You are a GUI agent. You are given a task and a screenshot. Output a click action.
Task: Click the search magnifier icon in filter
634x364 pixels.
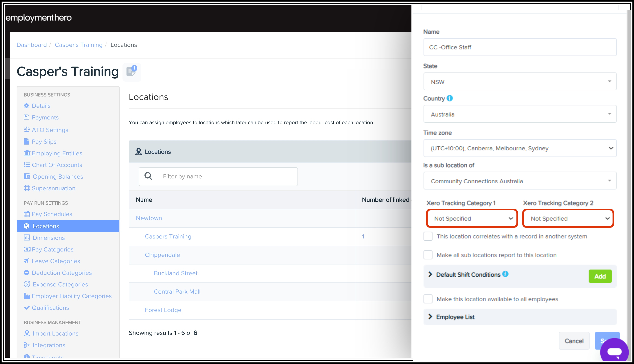pos(148,176)
